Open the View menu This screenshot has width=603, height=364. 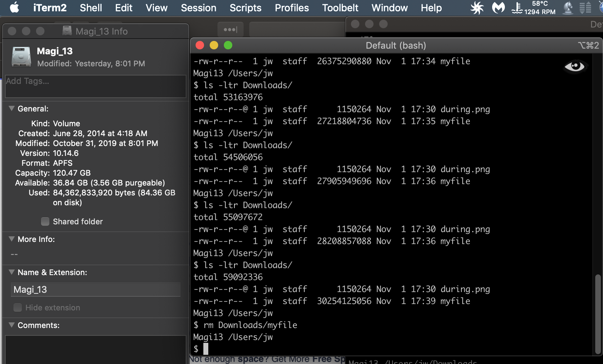coord(156,8)
